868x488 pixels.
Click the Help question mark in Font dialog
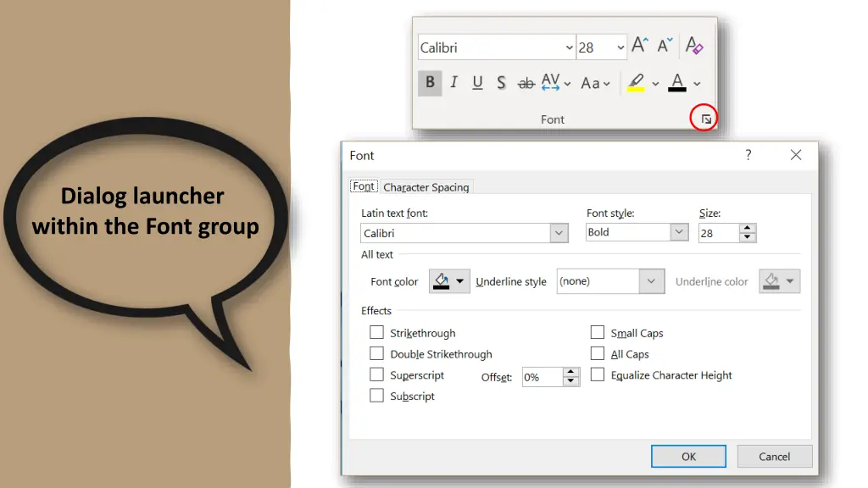coord(748,155)
